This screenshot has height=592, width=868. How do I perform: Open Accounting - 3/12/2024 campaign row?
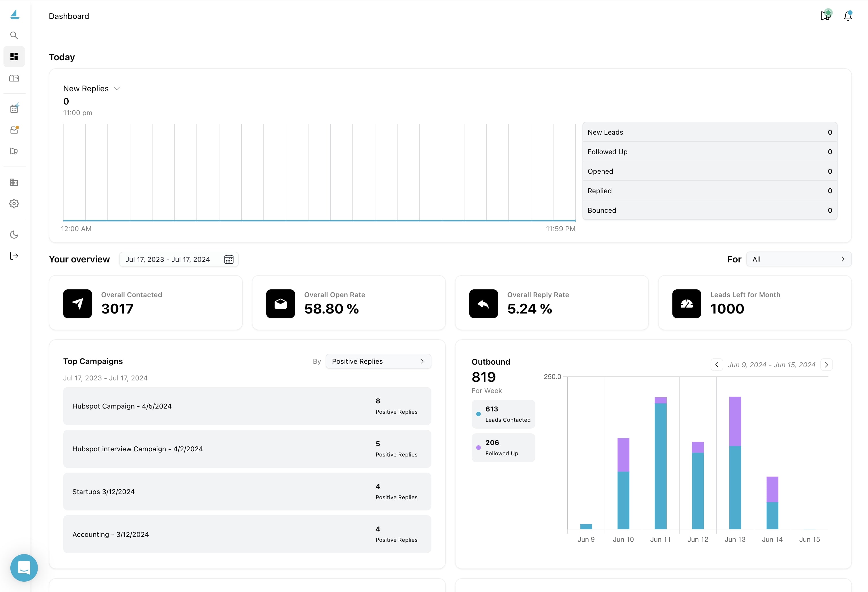247,535
